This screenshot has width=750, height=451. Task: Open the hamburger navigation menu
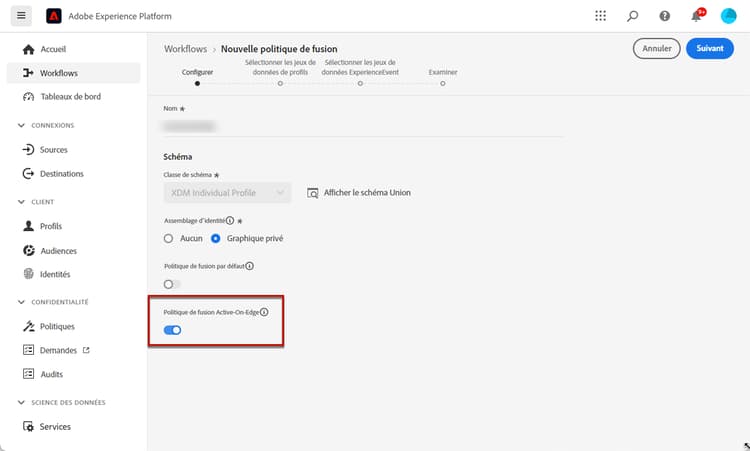[x=21, y=16]
